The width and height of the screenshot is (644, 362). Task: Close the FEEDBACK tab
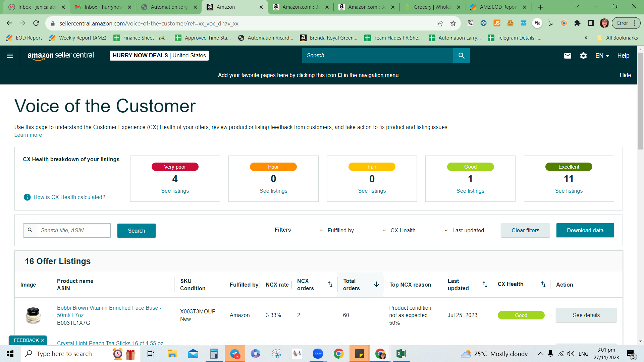coord(43,340)
